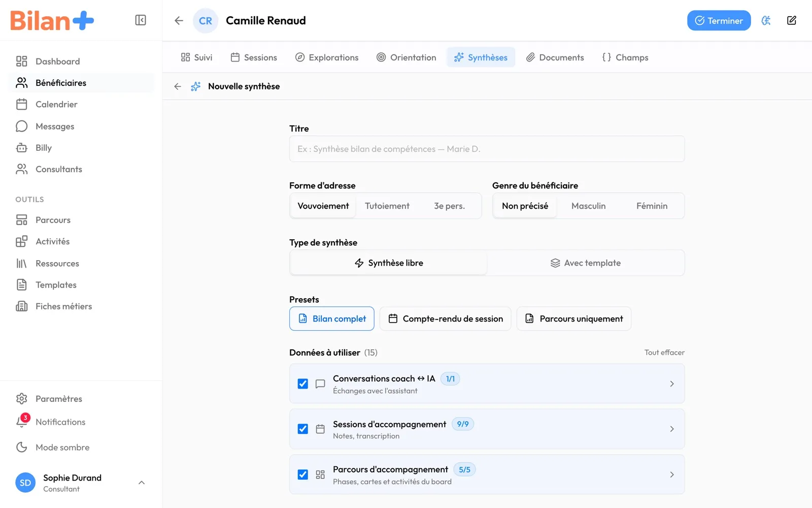Open Parcours tool
Screen dimensions: 812x508
(x=81, y=220)
